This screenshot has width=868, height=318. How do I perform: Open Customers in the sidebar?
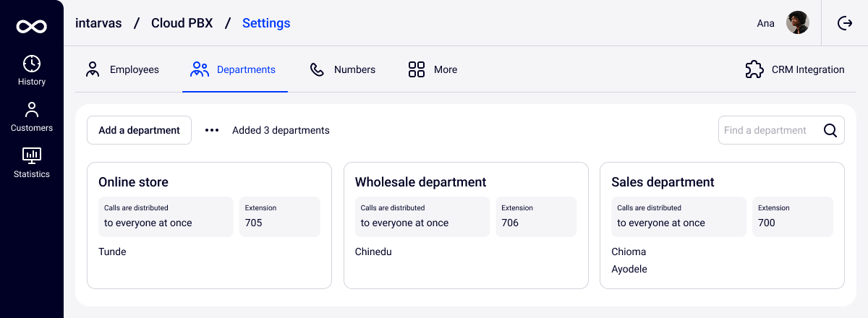coord(32,117)
